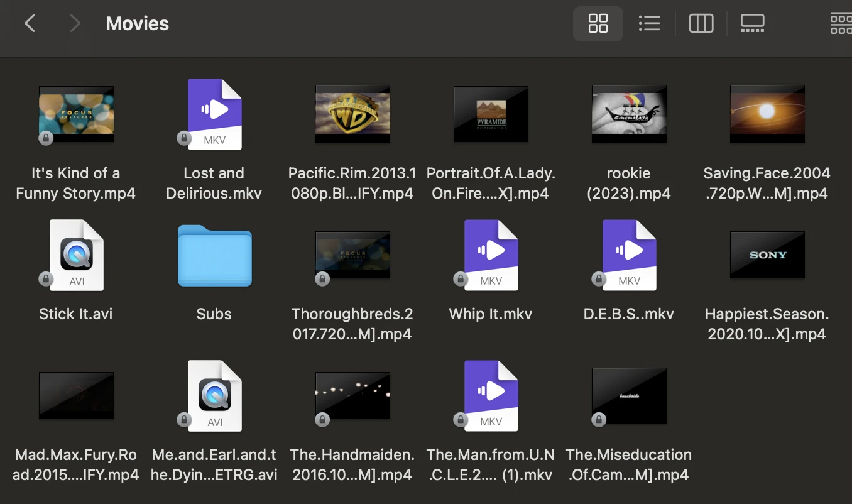This screenshot has height=504, width=852.
Task: Click the It's Kind of a Funny Story thumbnail
Action: 76,113
